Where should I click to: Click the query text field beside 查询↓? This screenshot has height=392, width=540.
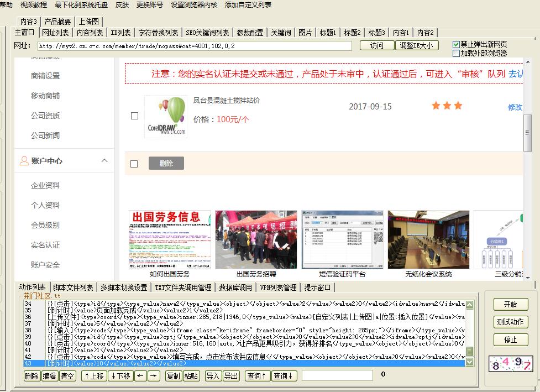[x=338, y=375]
